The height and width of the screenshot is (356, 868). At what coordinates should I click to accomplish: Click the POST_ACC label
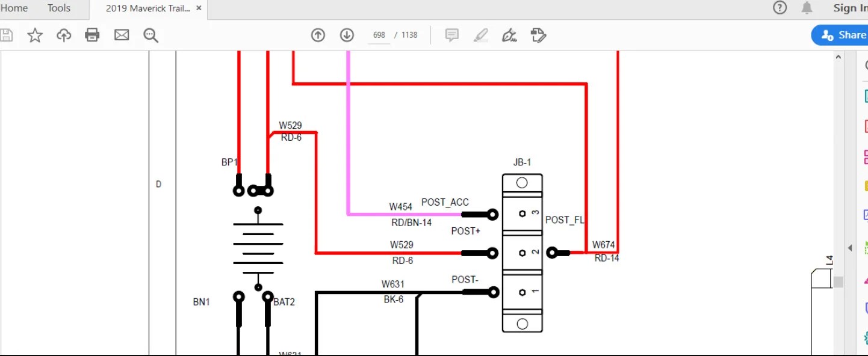pos(445,202)
